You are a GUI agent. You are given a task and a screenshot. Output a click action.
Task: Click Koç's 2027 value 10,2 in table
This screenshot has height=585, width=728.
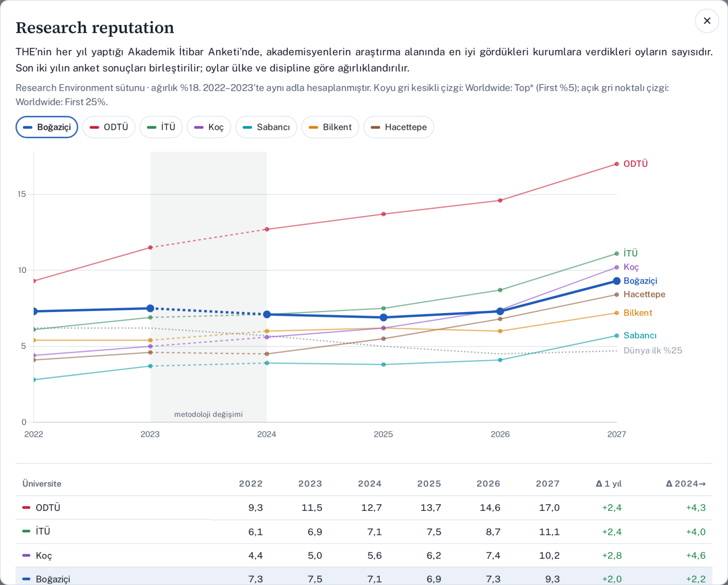[550, 555]
